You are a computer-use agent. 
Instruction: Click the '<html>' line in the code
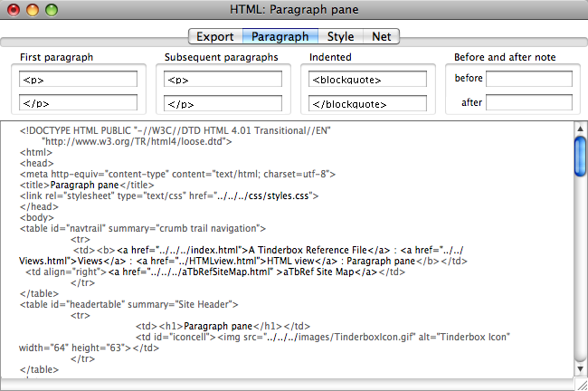tap(36, 152)
